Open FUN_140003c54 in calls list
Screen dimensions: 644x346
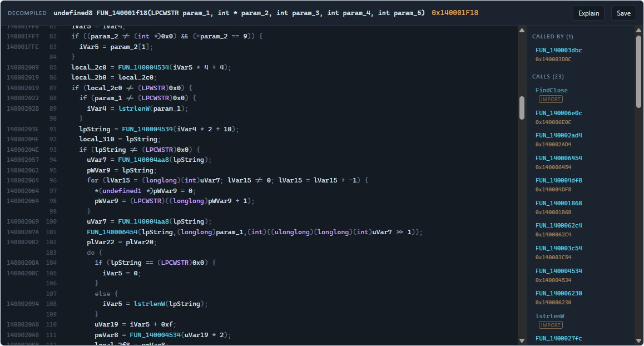(558, 248)
